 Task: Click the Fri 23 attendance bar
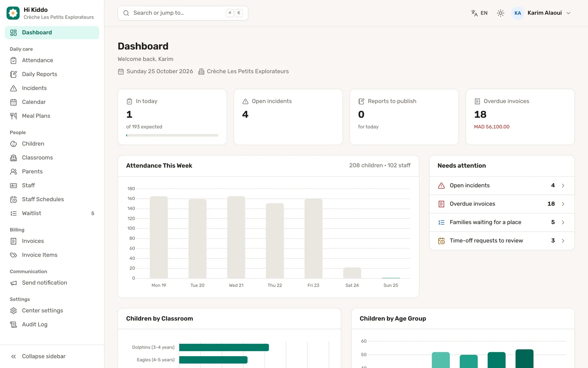coord(313,239)
